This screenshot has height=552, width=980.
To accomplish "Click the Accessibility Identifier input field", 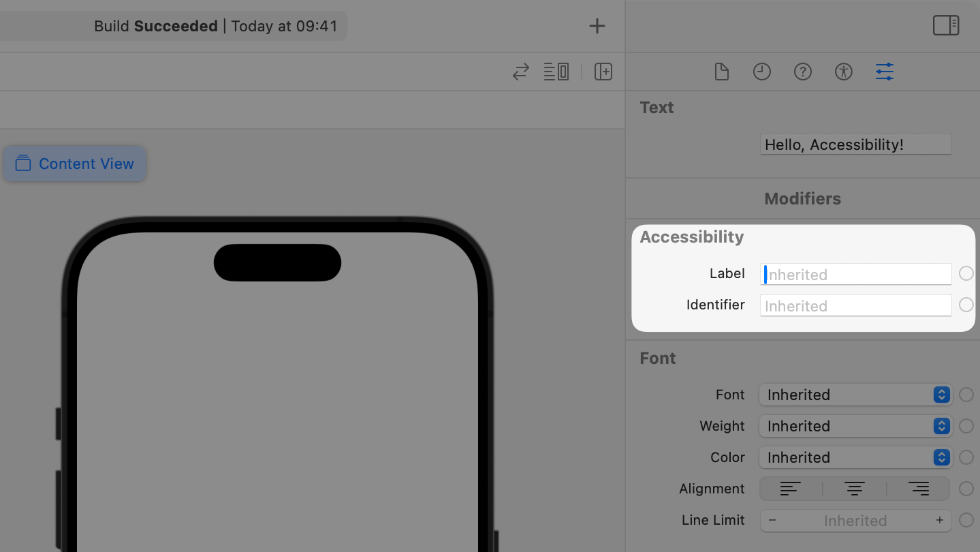I will 855,305.
